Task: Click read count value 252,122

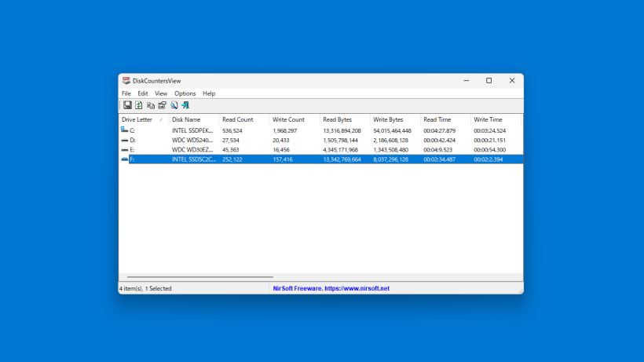Action: 232,159
